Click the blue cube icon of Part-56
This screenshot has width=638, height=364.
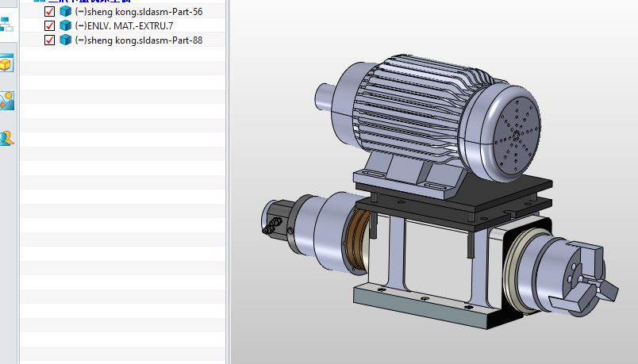coord(66,11)
